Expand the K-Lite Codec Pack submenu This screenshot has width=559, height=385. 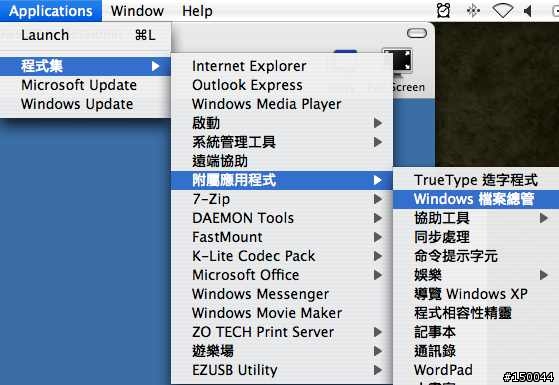(x=282, y=256)
